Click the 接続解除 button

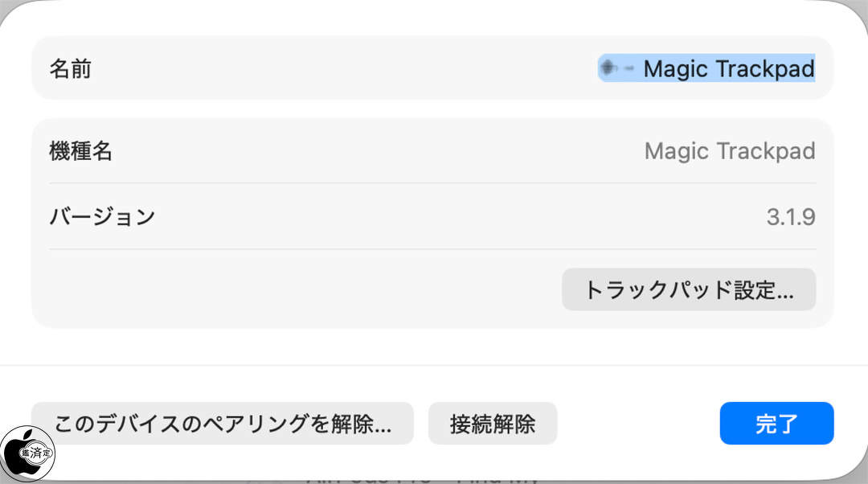(492, 424)
